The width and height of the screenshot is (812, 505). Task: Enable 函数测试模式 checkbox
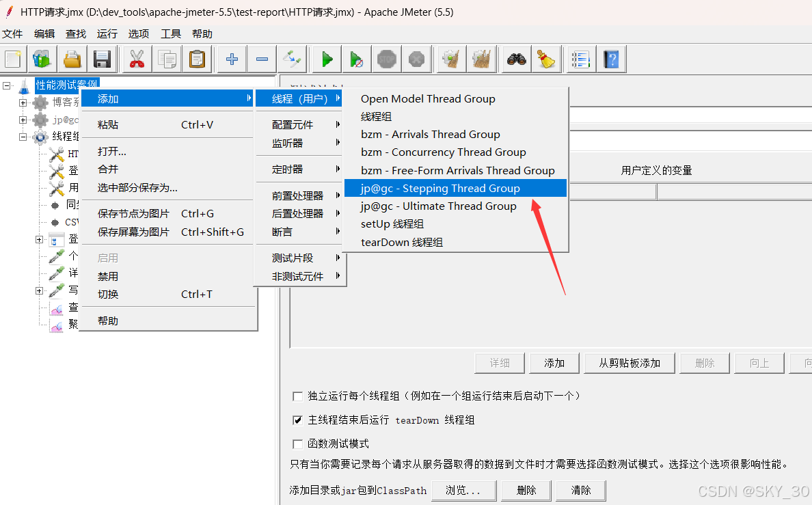(x=298, y=444)
